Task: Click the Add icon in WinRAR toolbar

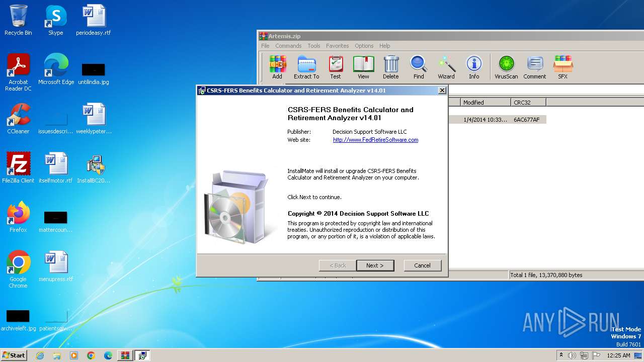Action: [x=277, y=67]
